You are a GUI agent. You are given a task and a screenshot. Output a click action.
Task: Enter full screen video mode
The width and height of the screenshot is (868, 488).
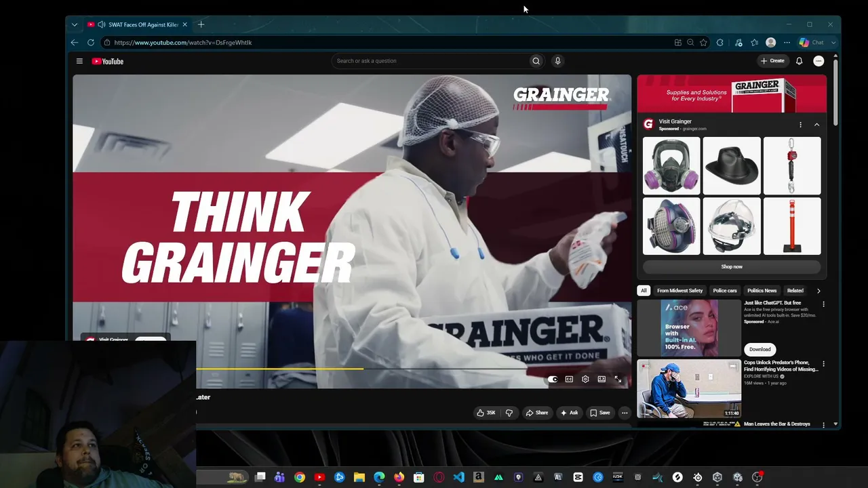point(618,379)
